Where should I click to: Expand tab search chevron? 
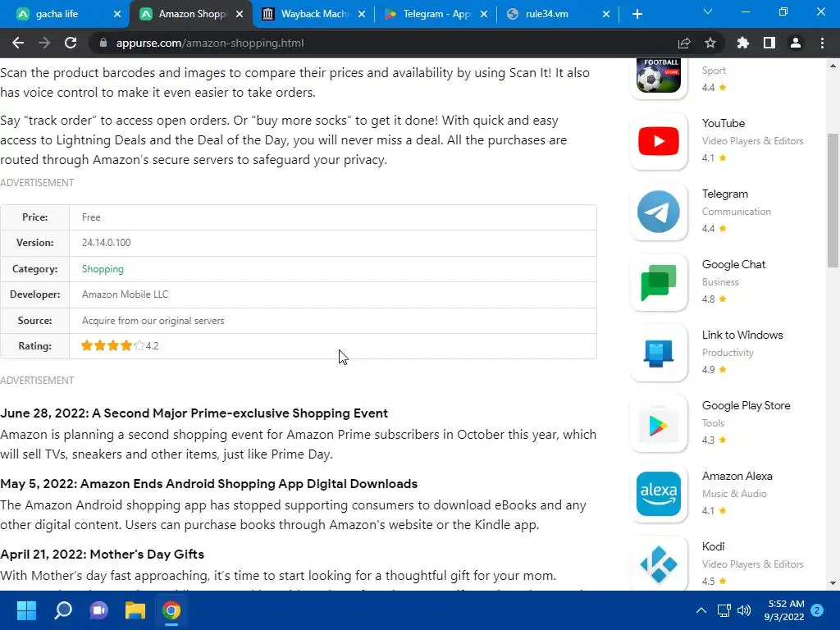pyautogui.click(x=708, y=11)
